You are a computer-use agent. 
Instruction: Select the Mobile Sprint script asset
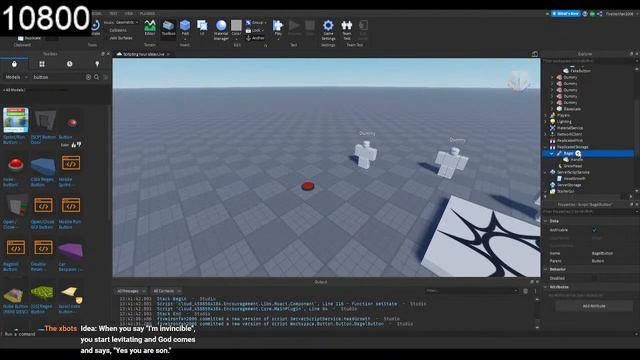tap(71, 163)
